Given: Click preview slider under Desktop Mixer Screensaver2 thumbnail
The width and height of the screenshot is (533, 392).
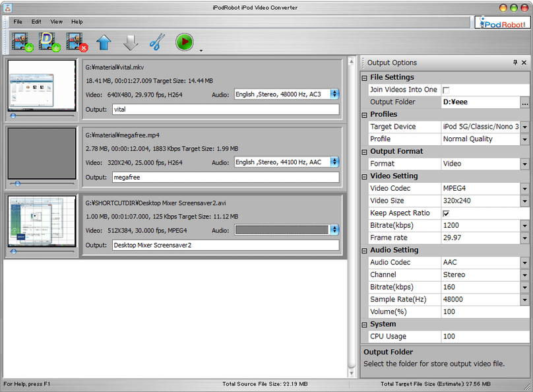Looking at the screenshot, I should tap(42, 251).
